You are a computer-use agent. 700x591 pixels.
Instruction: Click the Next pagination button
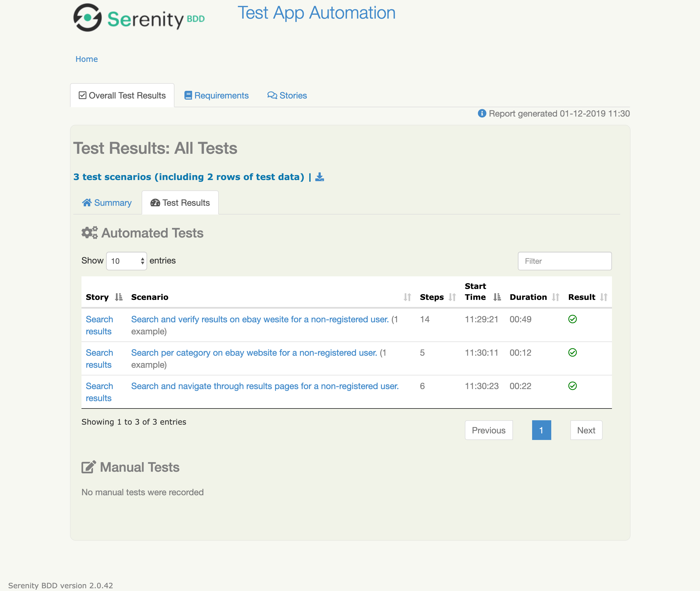pyautogui.click(x=586, y=430)
